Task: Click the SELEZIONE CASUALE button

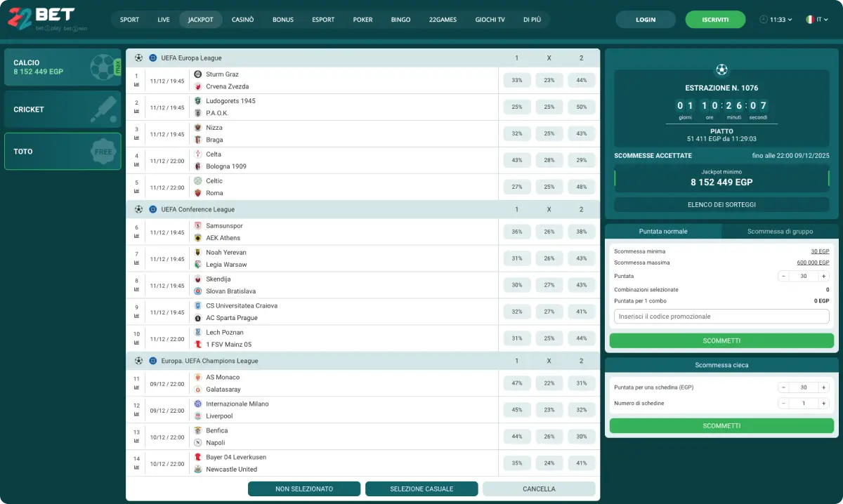Action: [421, 489]
